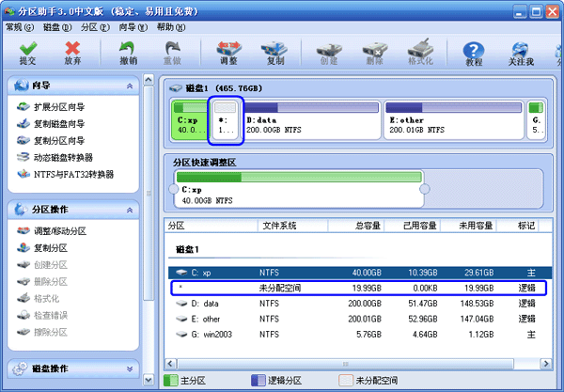Collapse the 分区操作 panel section
This screenshot has height=392, width=564.
point(128,209)
